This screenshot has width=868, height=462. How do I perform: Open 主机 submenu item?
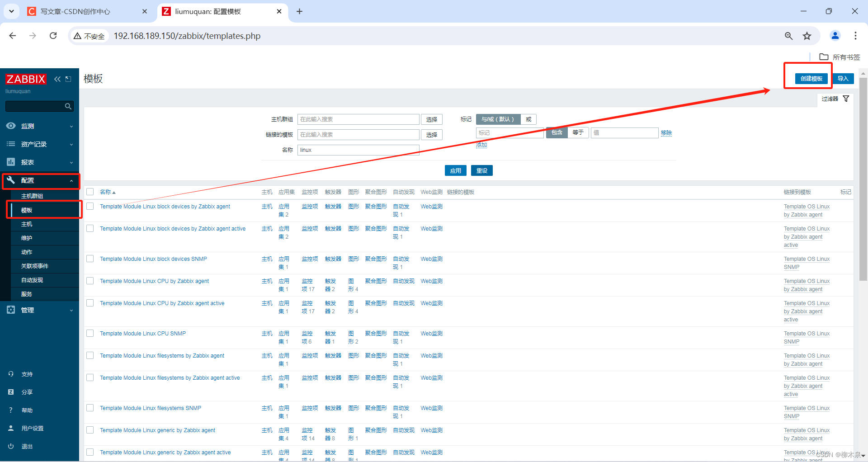pyautogui.click(x=27, y=224)
